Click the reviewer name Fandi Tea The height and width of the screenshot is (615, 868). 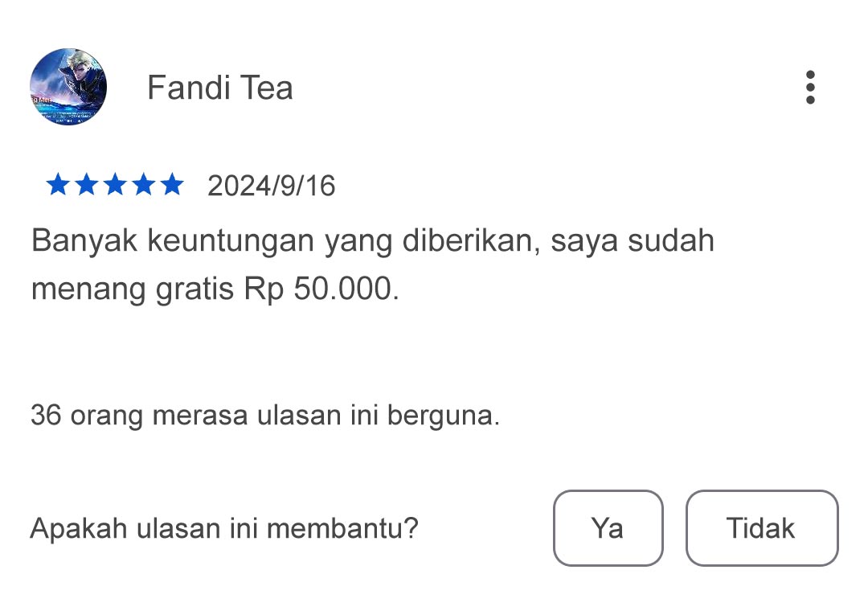pos(220,88)
